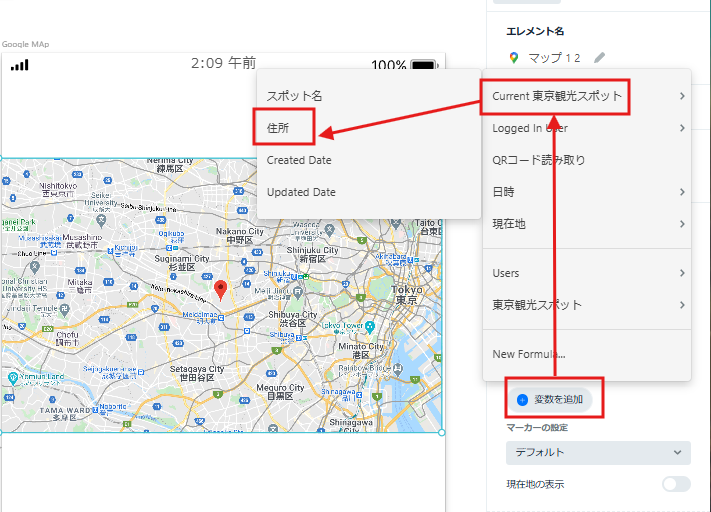Click the blue plus icon in 変数を追加
Screen dimensions: 711x512
coord(522,400)
